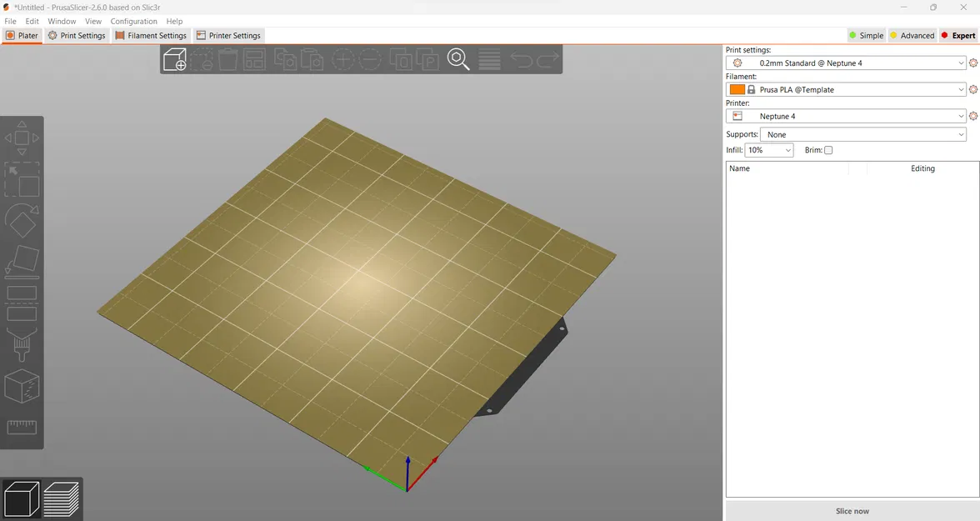Open the Infill percentage dropdown

point(767,150)
